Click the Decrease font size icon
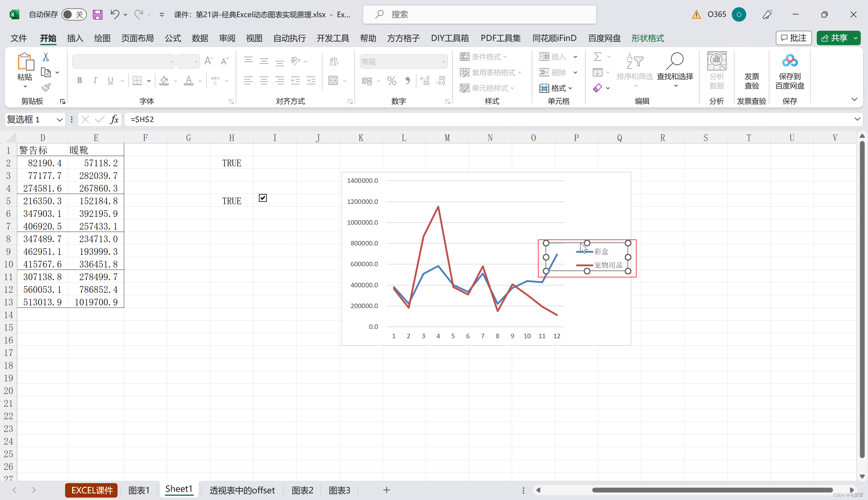The image size is (868, 500). [225, 61]
